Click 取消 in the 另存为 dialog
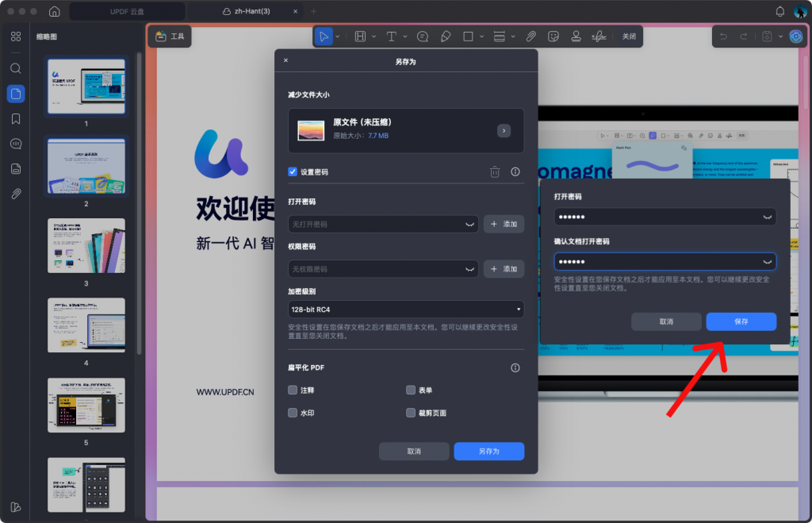The width and height of the screenshot is (812, 523). coord(414,451)
